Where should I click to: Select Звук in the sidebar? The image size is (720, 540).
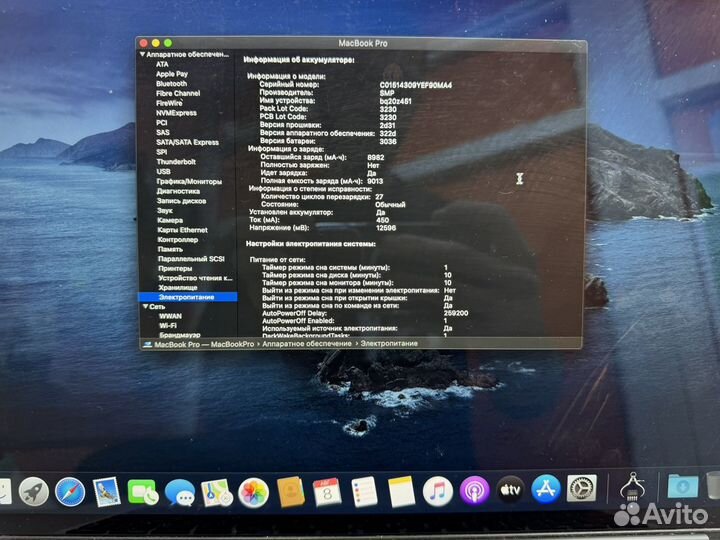[165, 211]
